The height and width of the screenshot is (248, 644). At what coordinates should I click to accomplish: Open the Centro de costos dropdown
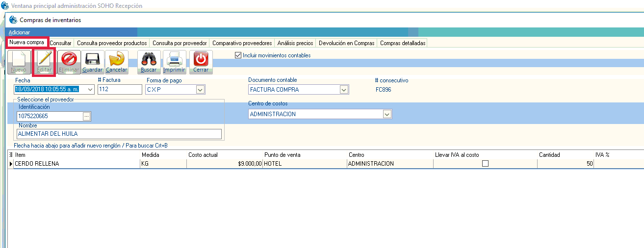(x=387, y=114)
